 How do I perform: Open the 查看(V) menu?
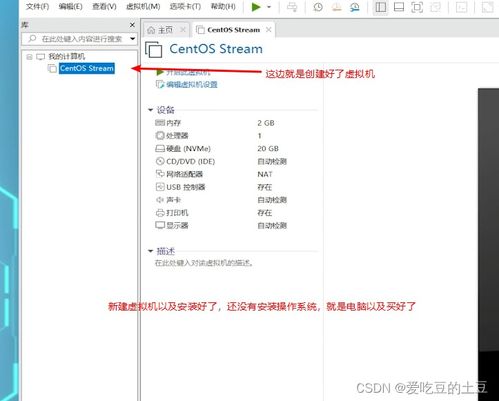tap(104, 6)
